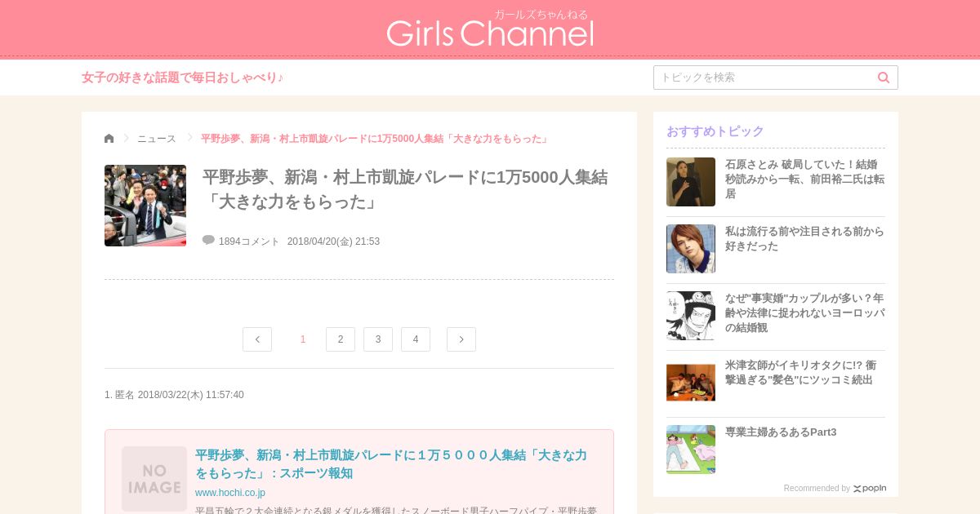980x514 pixels.
Task: Click the popIn logo in the recommendations footer
Action: 870,489
